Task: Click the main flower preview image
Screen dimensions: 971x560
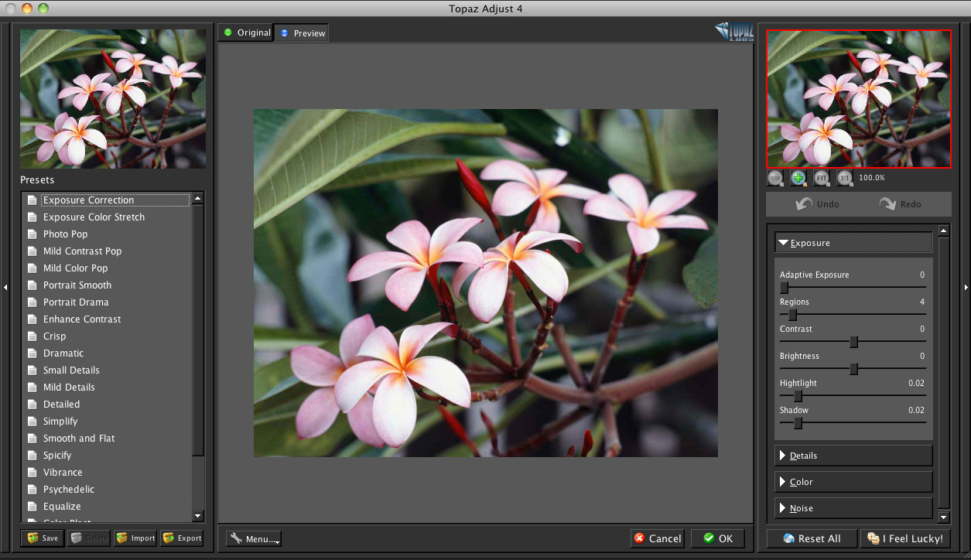Action: pos(486,283)
